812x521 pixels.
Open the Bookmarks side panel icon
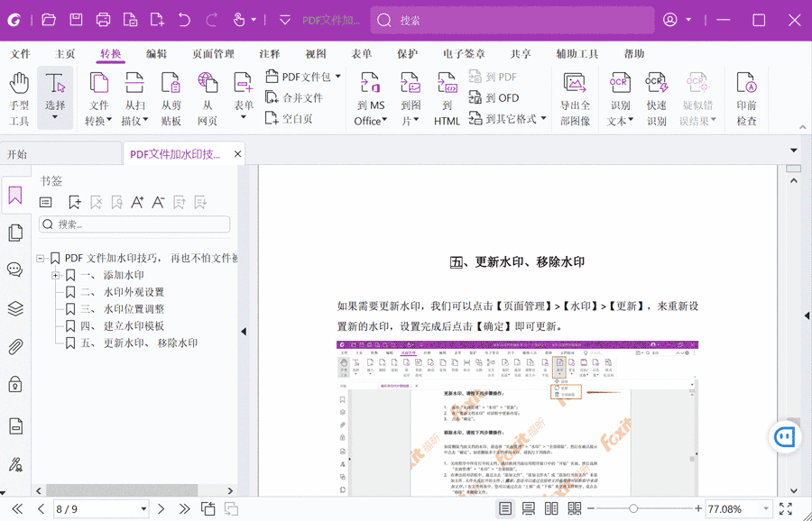(x=15, y=196)
